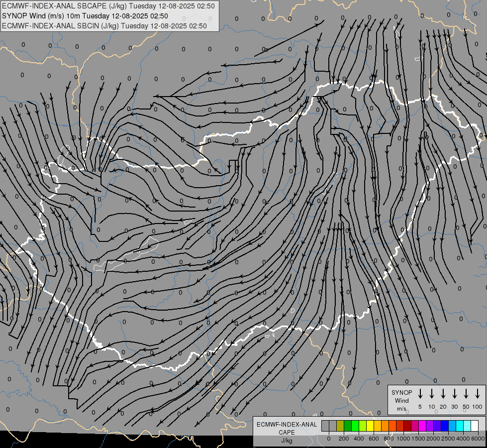Select the dark green CAPE swatch
This screenshot has height=448, width=487.
coord(348,426)
